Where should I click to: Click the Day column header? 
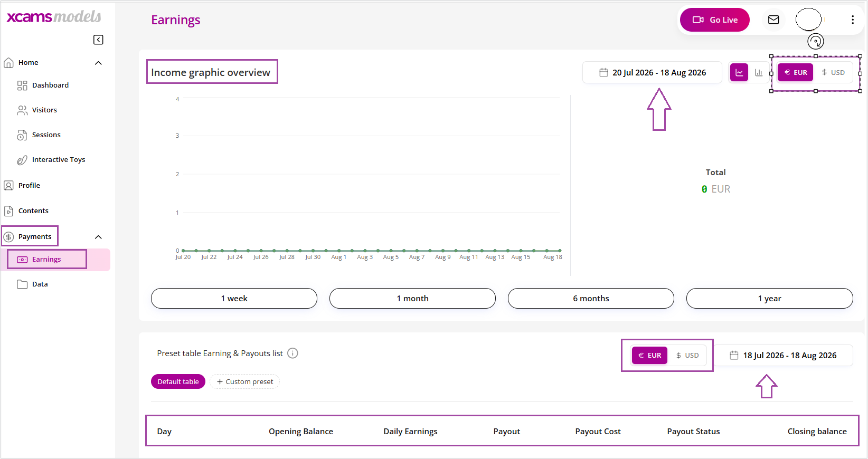[x=164, y=431]
